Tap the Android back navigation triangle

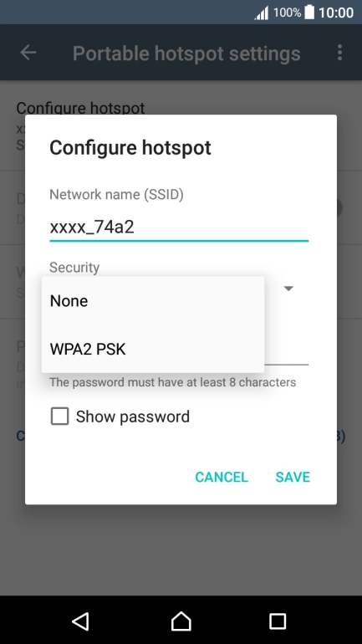coord(81,621)
